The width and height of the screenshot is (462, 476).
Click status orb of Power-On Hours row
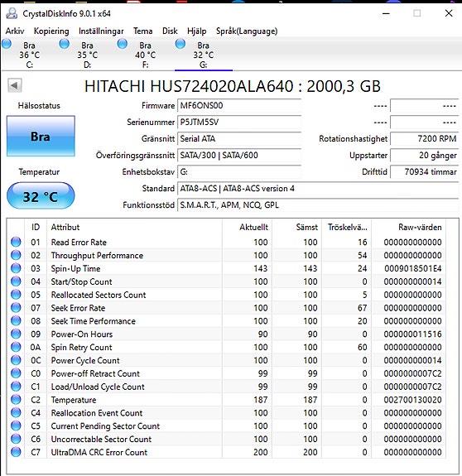pos(16,334)
